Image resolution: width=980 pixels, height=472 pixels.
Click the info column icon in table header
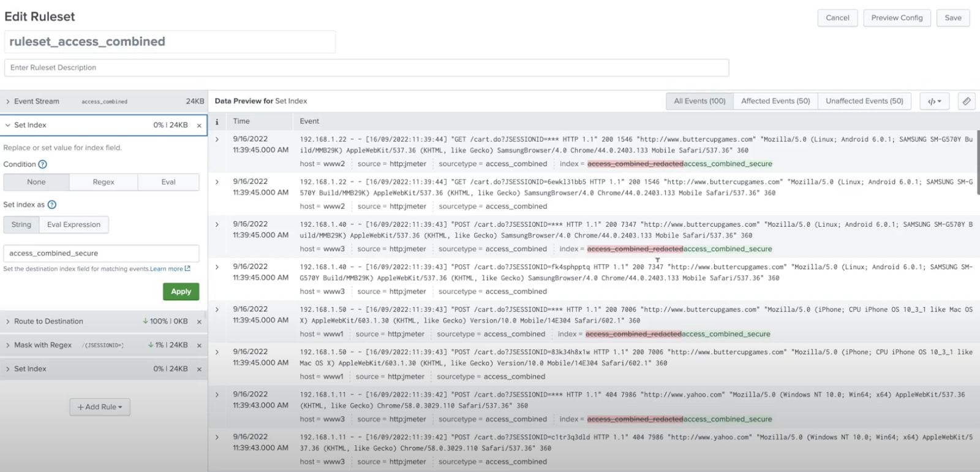click(217, 121)
